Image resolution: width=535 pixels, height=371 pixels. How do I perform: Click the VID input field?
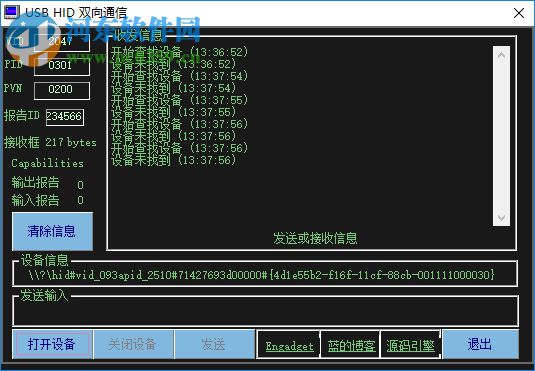point(62,42)
